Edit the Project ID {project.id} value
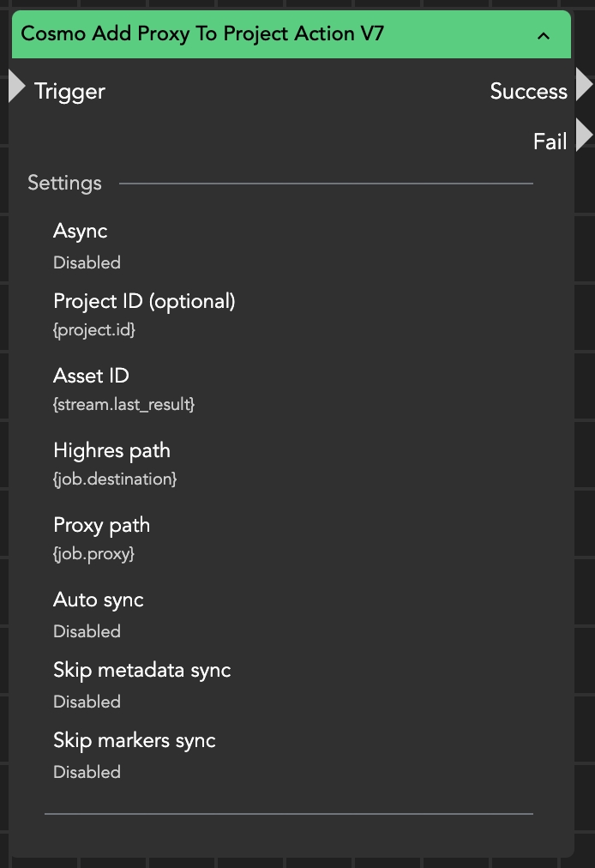This screenshot has width=595, height=868. [94, 329]
